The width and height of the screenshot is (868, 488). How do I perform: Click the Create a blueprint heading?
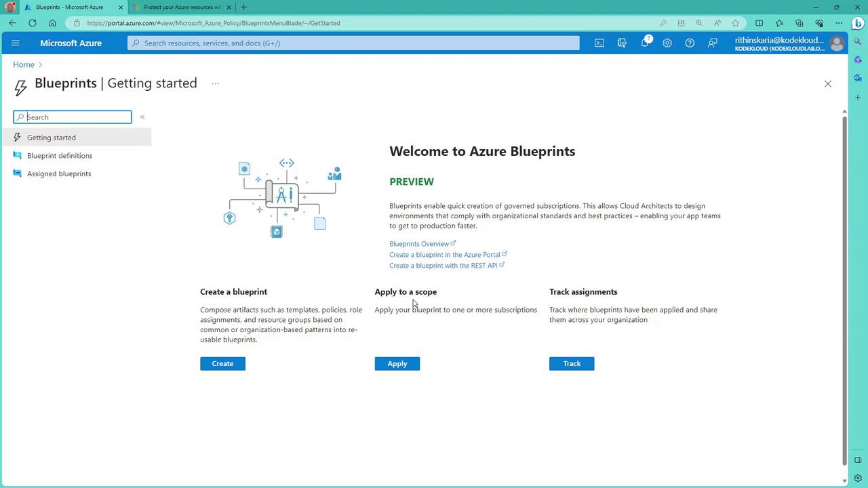[234, 292]
